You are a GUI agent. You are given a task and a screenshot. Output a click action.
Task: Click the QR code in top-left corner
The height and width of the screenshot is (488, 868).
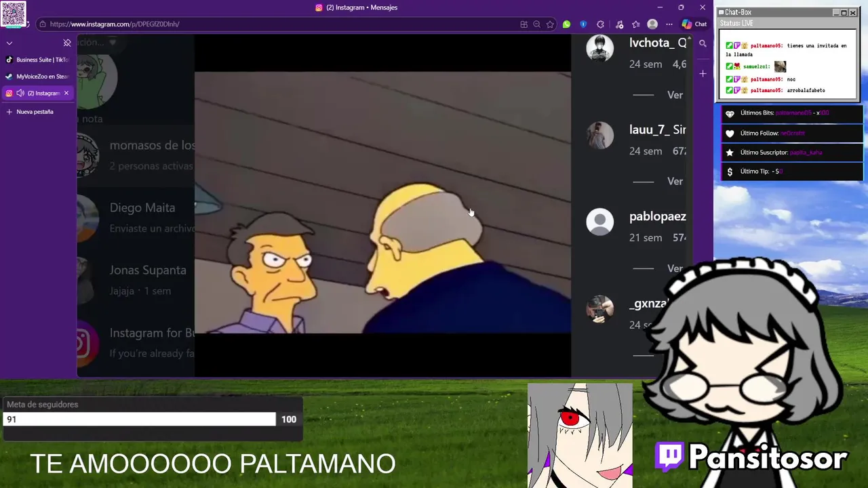[x=14, y=14]
